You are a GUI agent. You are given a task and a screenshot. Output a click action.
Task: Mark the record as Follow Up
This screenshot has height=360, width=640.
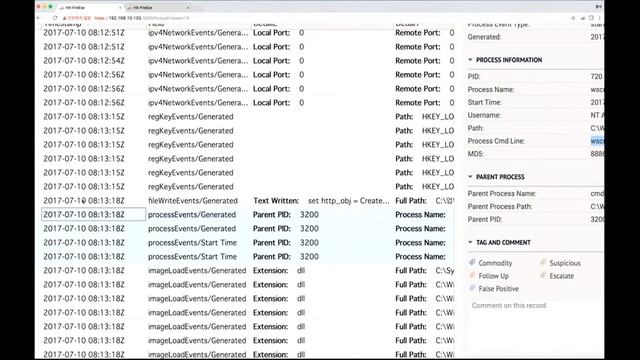coord(489,276)
